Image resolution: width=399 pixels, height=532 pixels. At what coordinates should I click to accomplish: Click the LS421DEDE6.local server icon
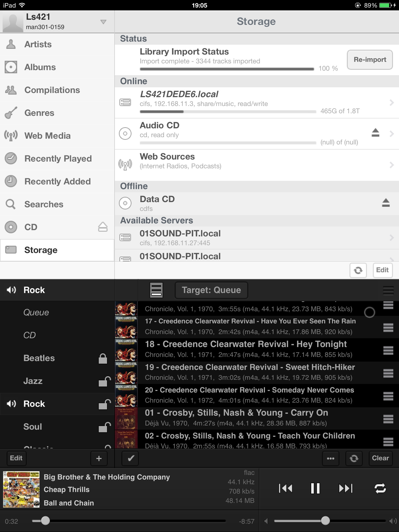(x=125, y=102)
